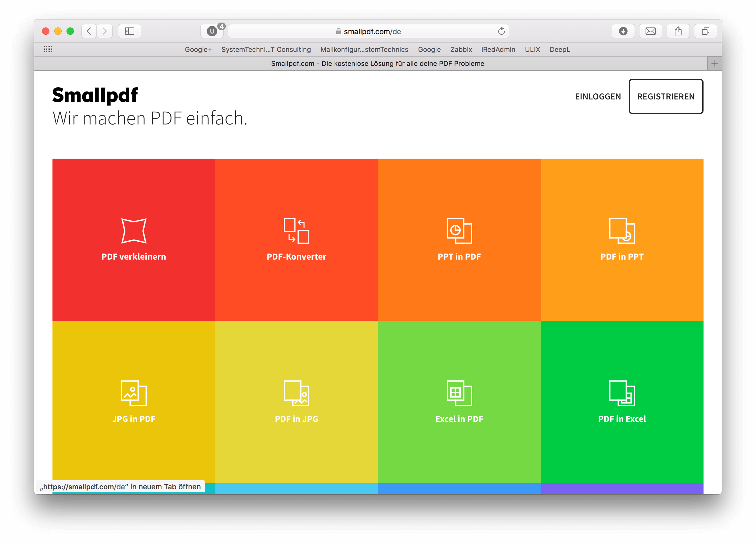This screenshot has height=543, width=756.
Task: Click the EINLOGGEN link
Action: (x=598, y=97)
